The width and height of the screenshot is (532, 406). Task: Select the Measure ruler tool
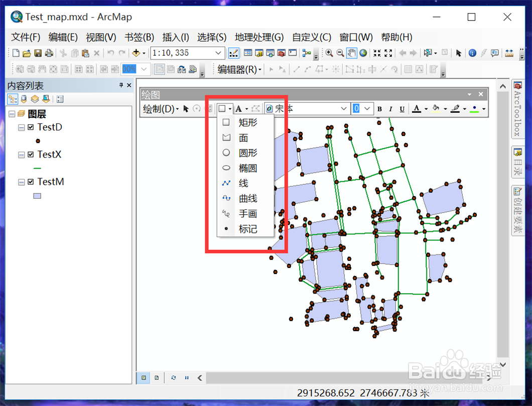pos(509,53)
